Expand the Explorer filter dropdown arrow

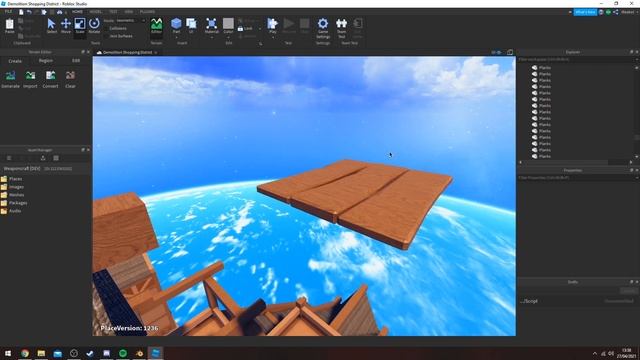637,60
